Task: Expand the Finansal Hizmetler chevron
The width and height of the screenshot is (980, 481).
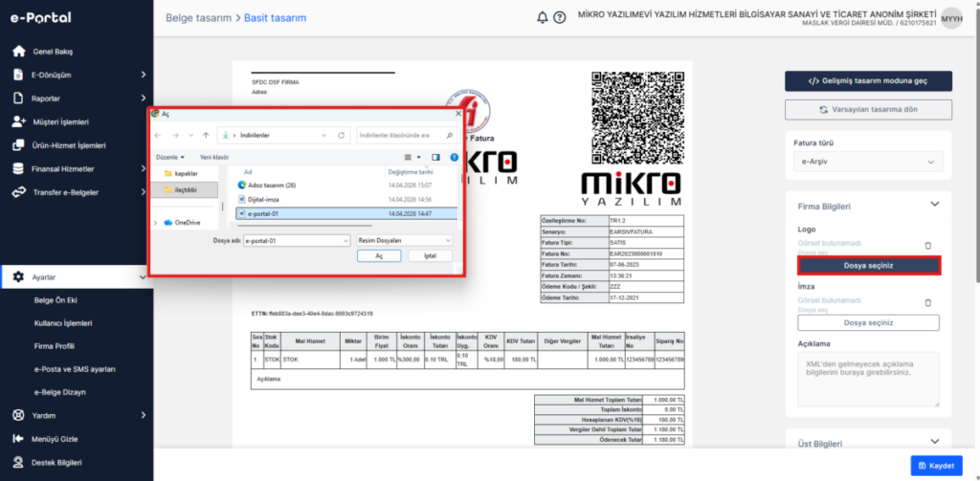Action: [x=144, y=168]
